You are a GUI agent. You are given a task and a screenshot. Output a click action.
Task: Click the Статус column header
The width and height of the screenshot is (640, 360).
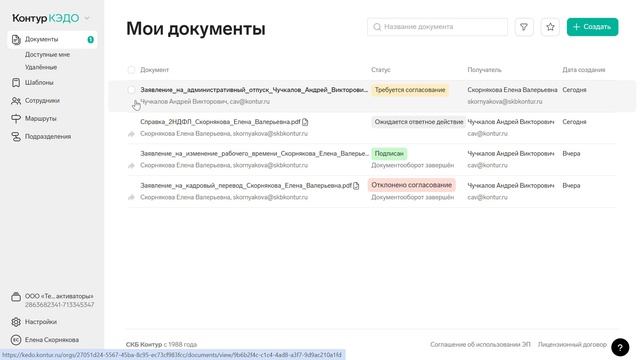click(381, 70)
